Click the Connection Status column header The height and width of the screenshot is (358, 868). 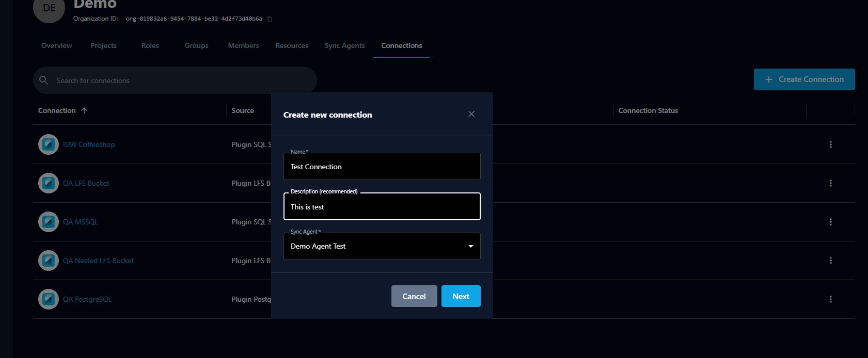[x=648, y=110]
